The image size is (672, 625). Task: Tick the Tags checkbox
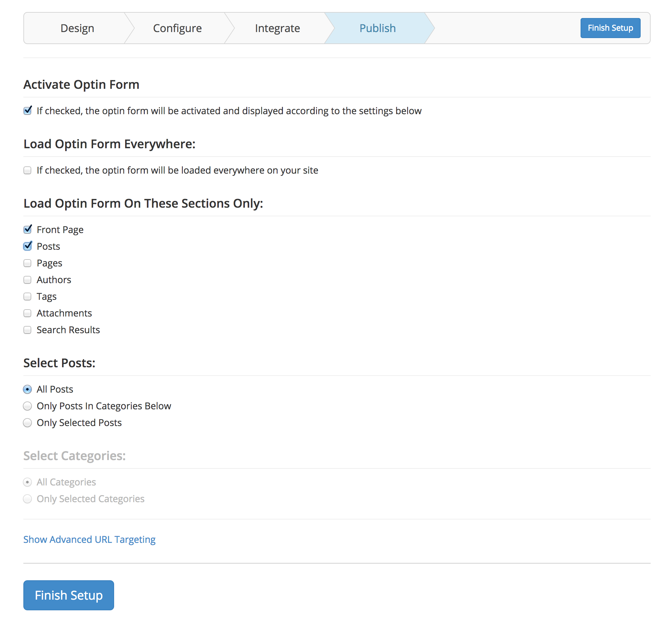coord(28,296)
